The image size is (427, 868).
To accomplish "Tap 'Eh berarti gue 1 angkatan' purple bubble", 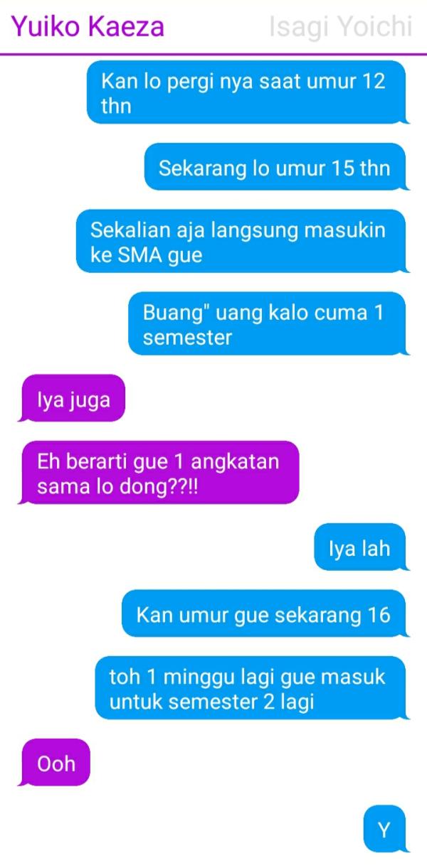I will pos(160,473).
